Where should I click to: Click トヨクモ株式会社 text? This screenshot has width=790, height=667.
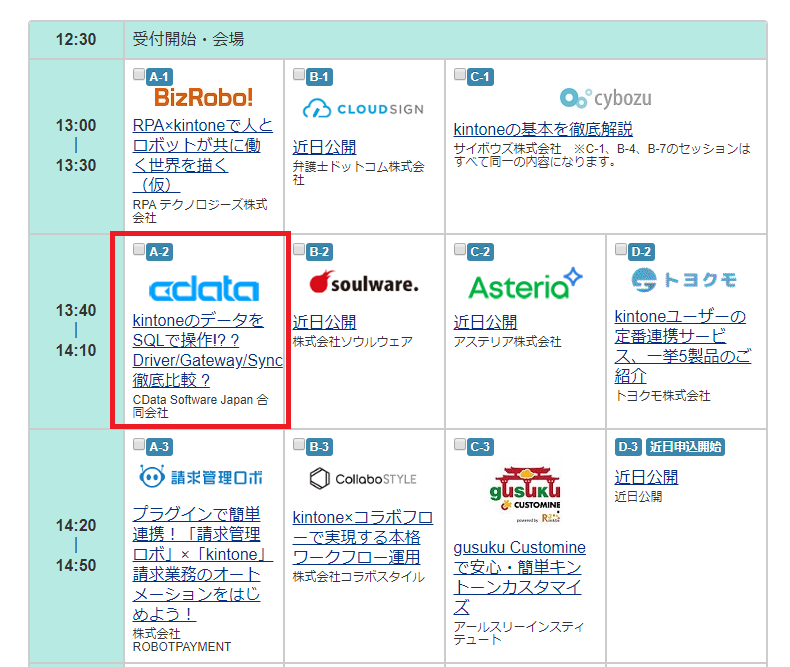tap(663, 396)
